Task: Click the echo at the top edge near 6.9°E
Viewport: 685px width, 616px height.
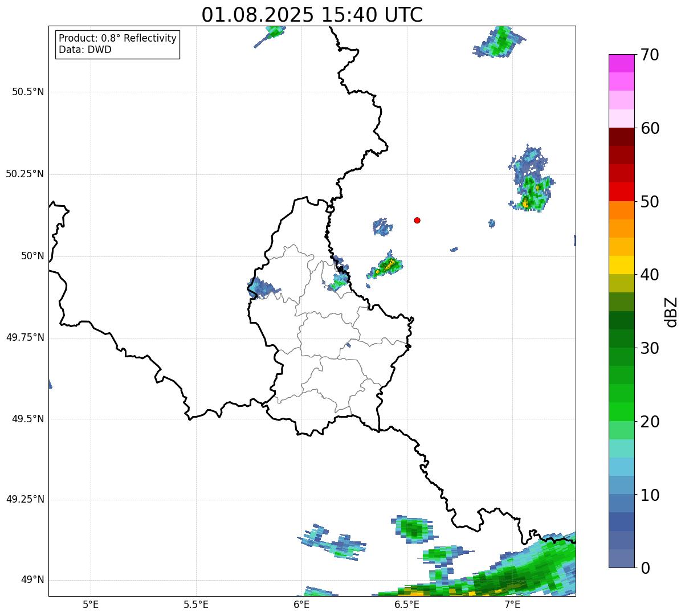Action: 499,42
